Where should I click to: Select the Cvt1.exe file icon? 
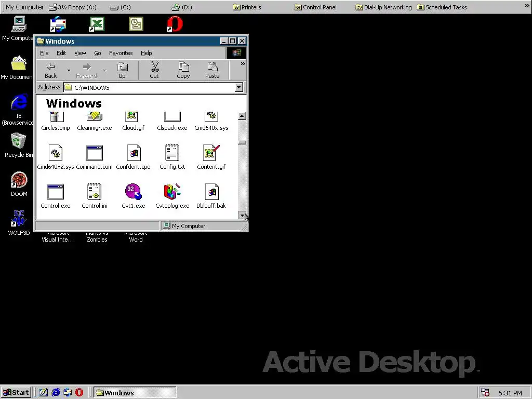coord(134,192)
